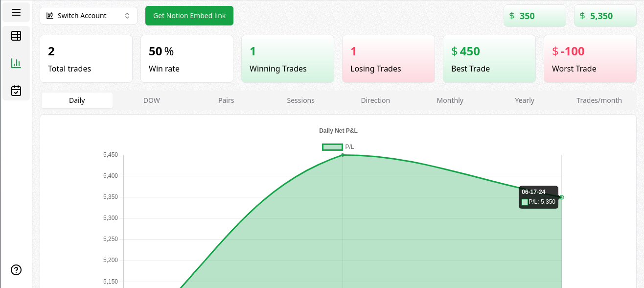Click the Daily Net P&L chart title

pyautogui.click(x=338, y=131)
